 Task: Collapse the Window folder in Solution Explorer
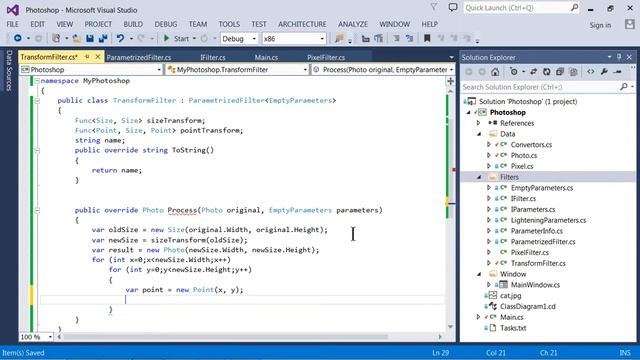pos(479,274)
